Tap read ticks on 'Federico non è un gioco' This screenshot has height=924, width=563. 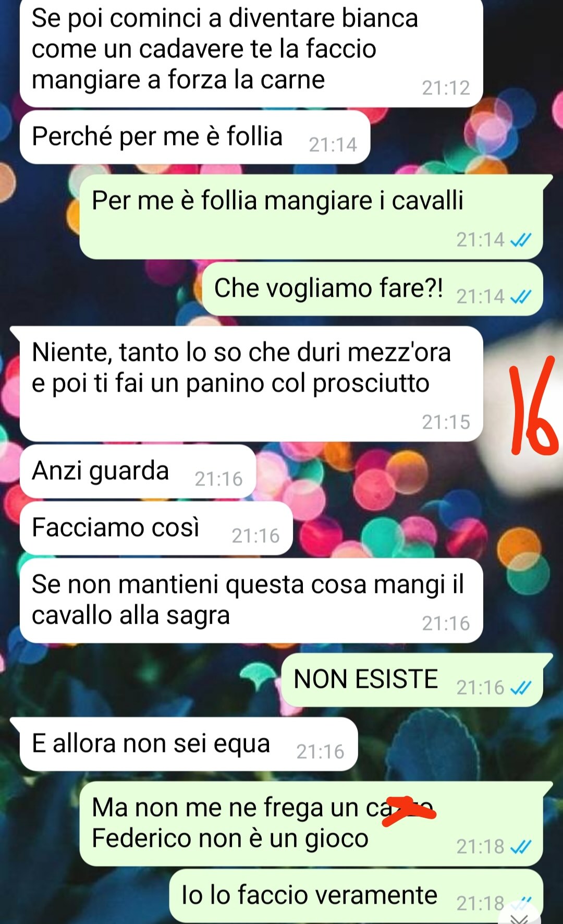[520, 846]
